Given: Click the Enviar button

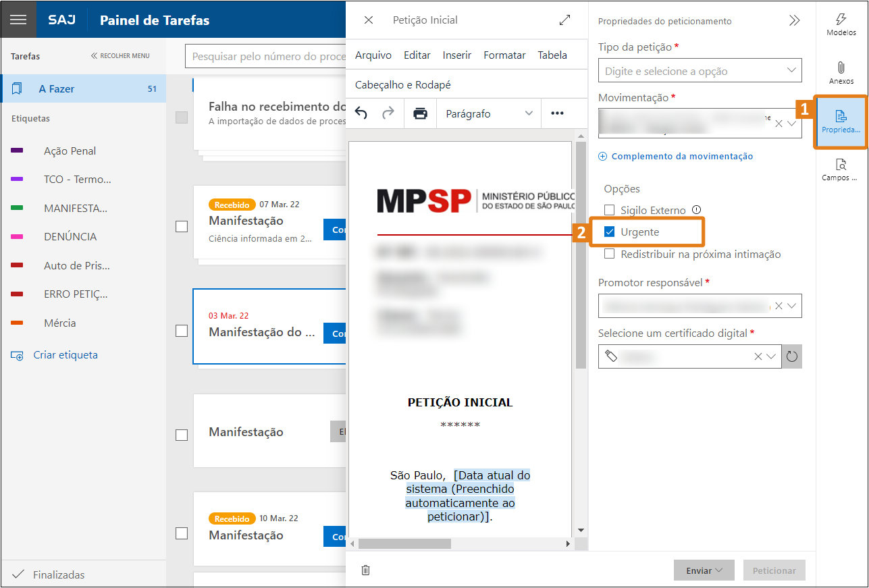Looking at the screenshot, I should (x=704, y=570).
